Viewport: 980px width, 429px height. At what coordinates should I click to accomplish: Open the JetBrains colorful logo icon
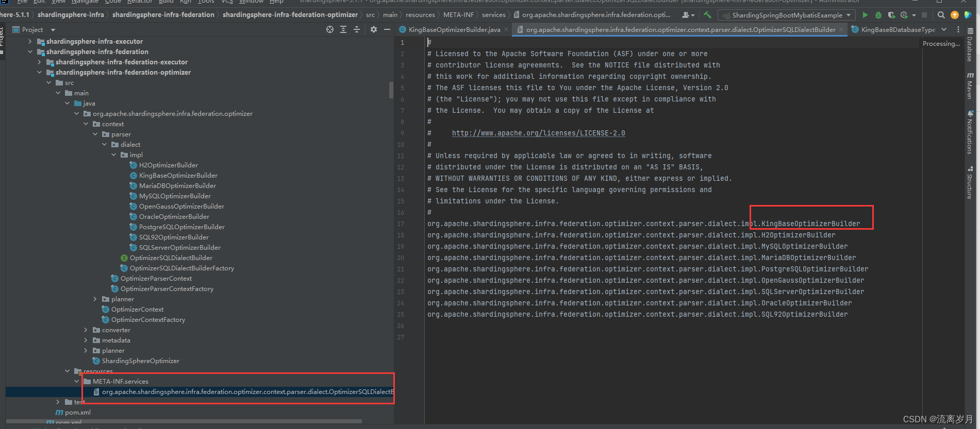[968, 15]
